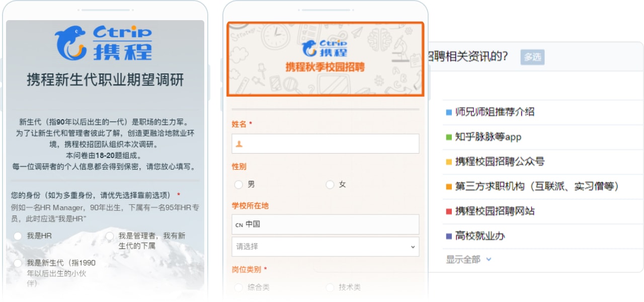Screen dimensions: 644x302
Task: Select the 我是HR radio option
Action: click(18, 236)
